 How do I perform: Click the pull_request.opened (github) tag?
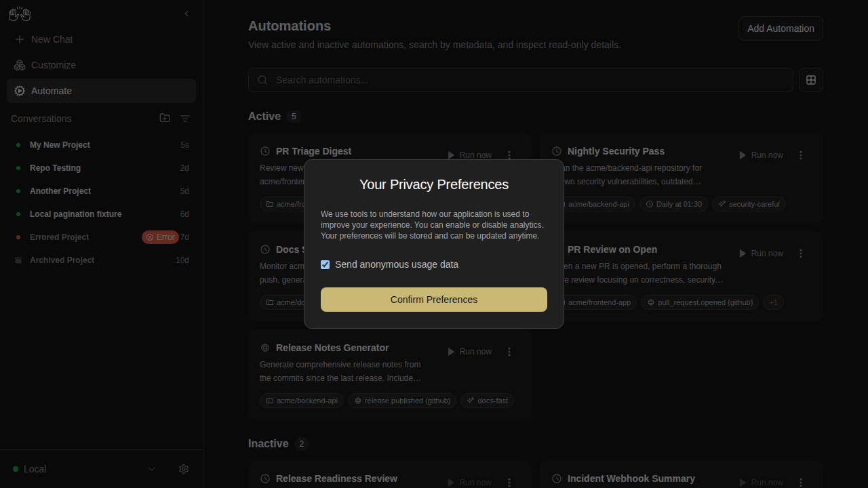pyautogui.click(x=700, y=302)
